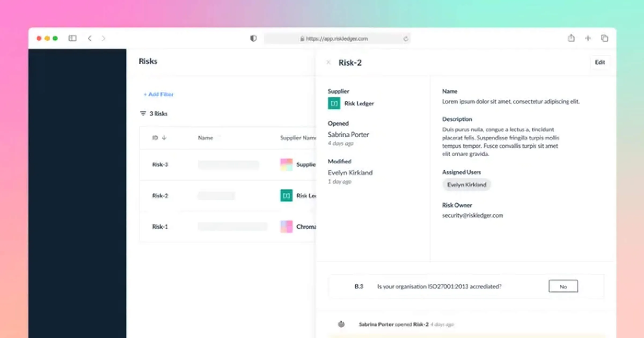Image resolution: width=644 pixels, height=338 pixels.
Task: Click the filter icon beside 3 Risks
Action: pyautogui.click(x=142, y=113)
